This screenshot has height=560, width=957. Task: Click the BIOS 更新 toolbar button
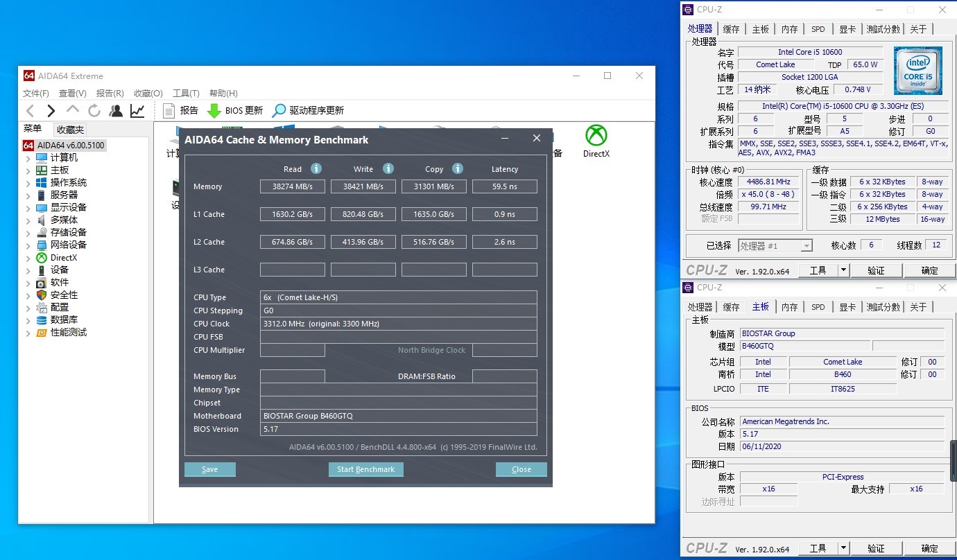coord(235,110)
